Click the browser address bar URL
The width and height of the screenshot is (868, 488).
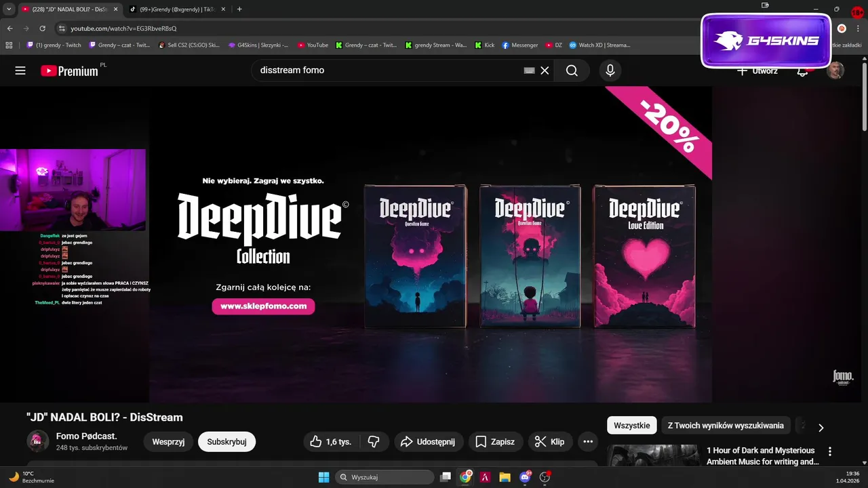[123, 28]
